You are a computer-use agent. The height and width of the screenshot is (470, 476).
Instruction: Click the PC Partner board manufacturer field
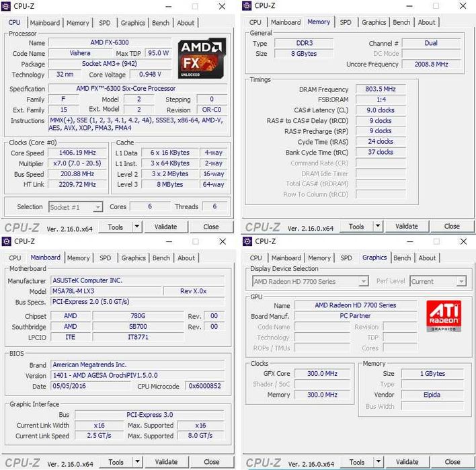coord(356,316)
